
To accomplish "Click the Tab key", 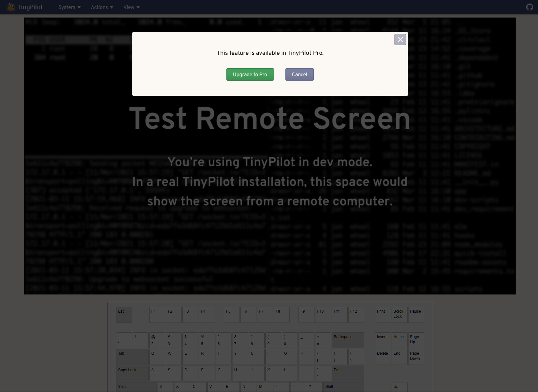I will (x=132, y=357).
